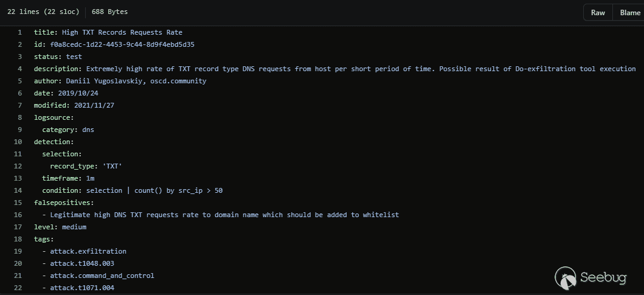This screenshot has width=644, height=295.
Task: Select line number 4
Action: pyautogui.click(x=20, y=69)
